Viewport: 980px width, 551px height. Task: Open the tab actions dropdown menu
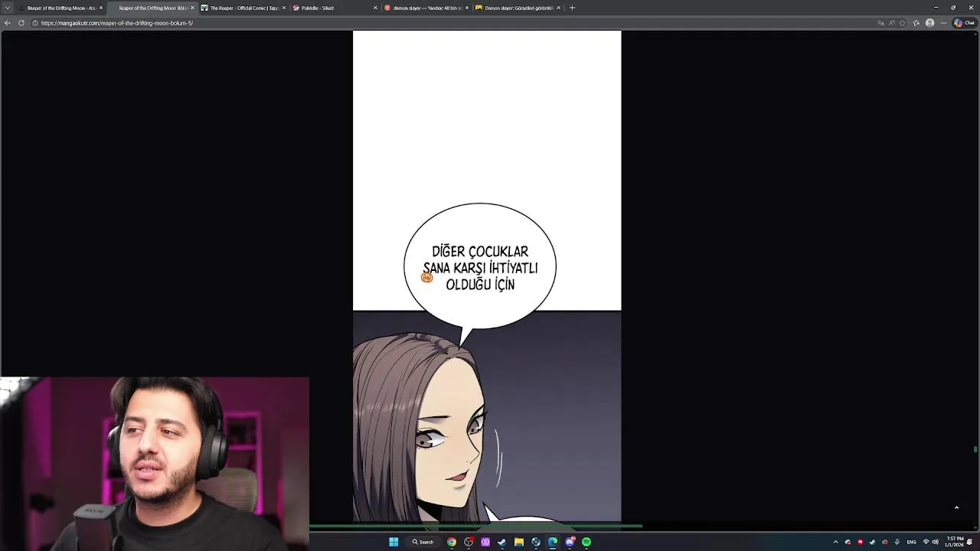pos(8,8)
